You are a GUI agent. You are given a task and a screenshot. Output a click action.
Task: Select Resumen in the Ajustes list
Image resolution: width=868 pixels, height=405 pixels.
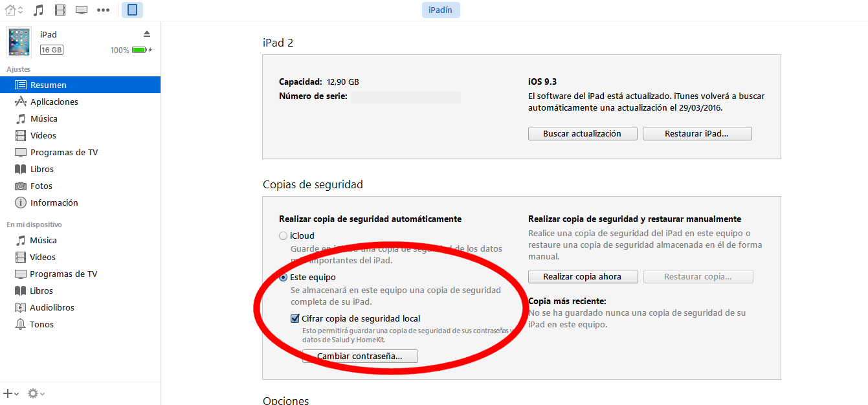80,85
